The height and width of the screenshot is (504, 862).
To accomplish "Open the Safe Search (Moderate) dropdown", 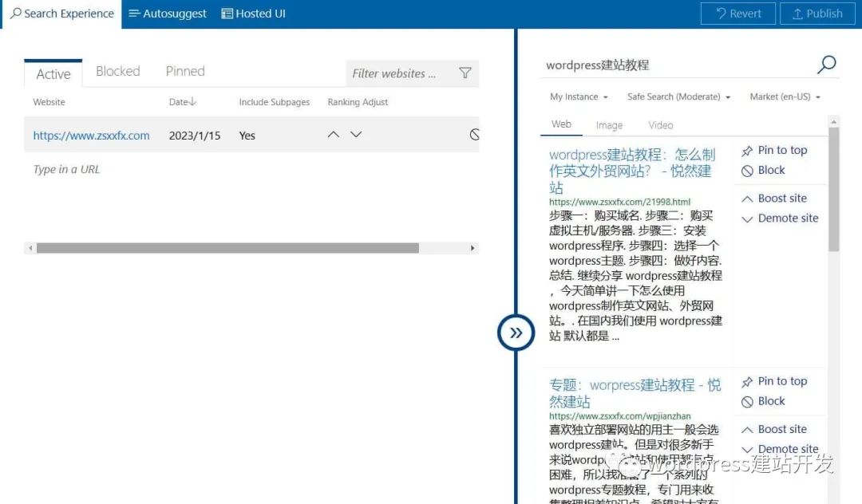I will (x=678, y=97).
